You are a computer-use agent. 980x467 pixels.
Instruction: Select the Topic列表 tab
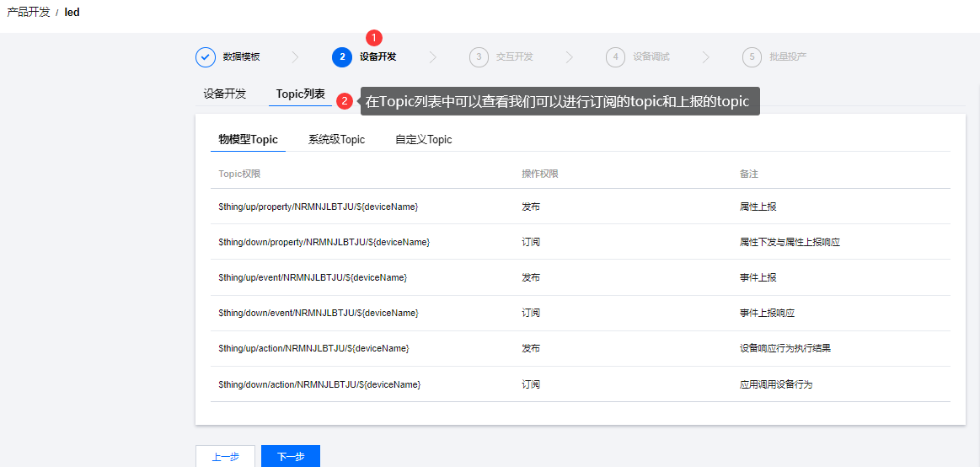[301, 94]
